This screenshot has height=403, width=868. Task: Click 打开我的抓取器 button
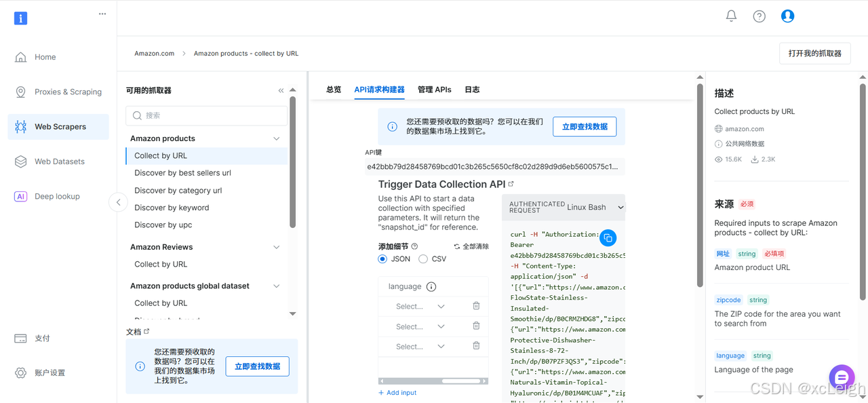(814, 54)
